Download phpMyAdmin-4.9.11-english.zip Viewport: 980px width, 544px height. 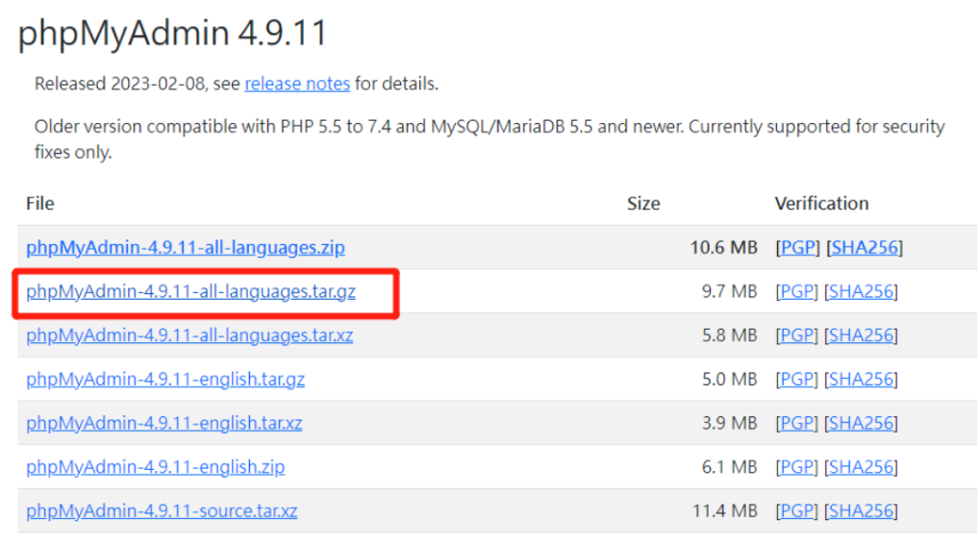(x=156, y=466)
